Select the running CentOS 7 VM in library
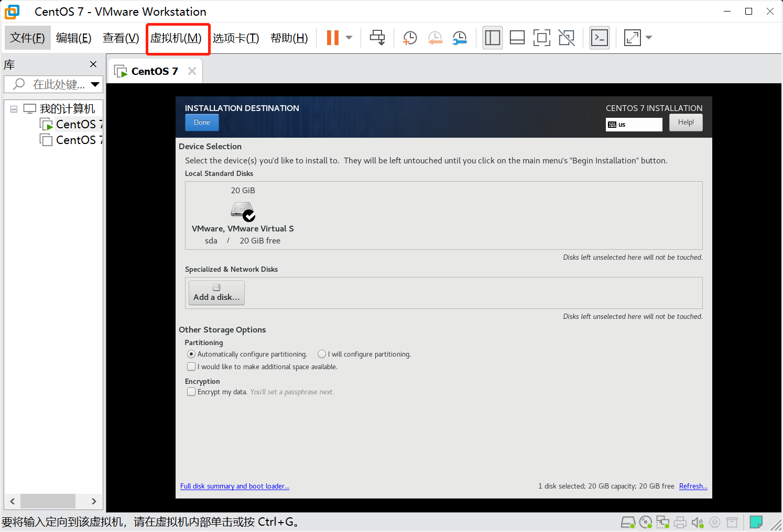Screen dimensions: 783x532 tap(71, 124)
